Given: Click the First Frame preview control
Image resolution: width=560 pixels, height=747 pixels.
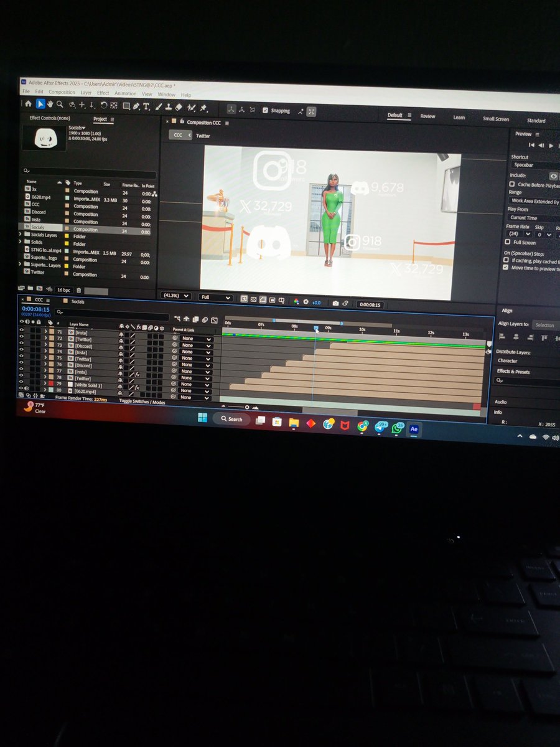Looking at the screenshot, I should (531, 145).
